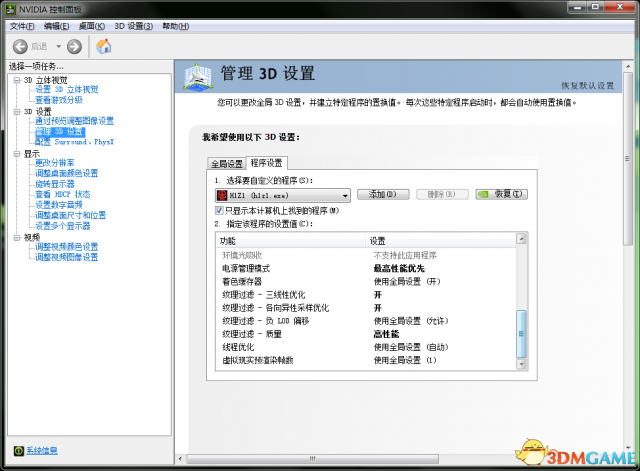This screenshot has width=640, height=471.
Task: Select the 着色缓存器 setting row
Action: pos(366,282)
